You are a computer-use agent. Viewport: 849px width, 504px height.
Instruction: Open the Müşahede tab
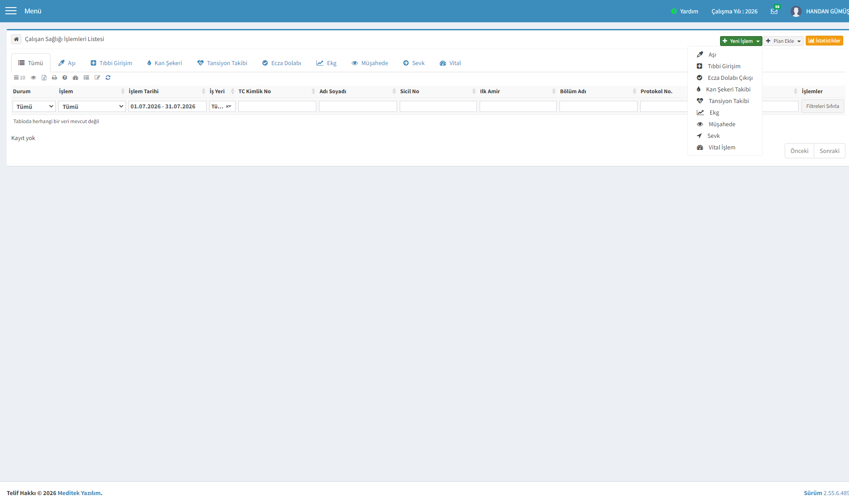point(370,63)
